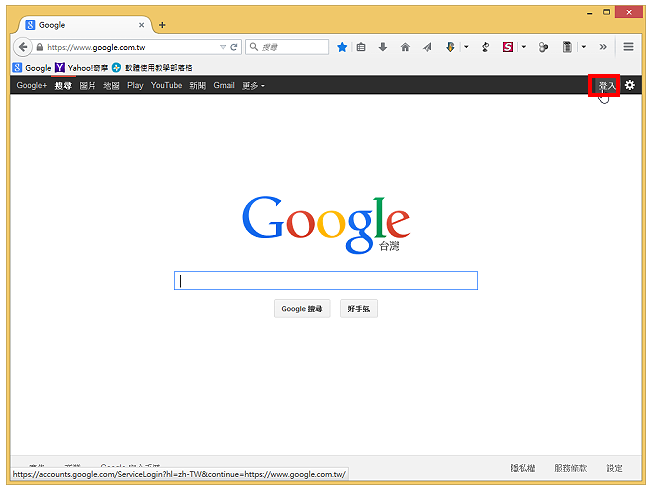
Task: Click the Google 搜尋 button
Action: 302,309
